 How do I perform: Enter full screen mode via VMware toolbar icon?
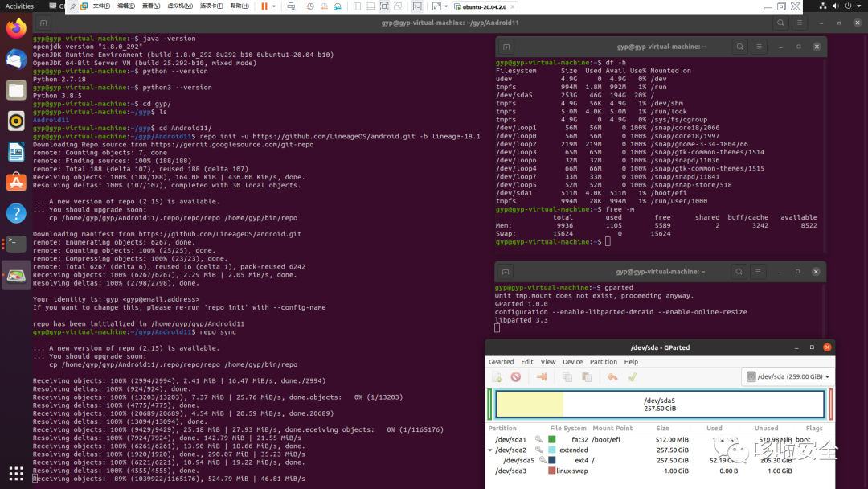(x=384, y=6)
